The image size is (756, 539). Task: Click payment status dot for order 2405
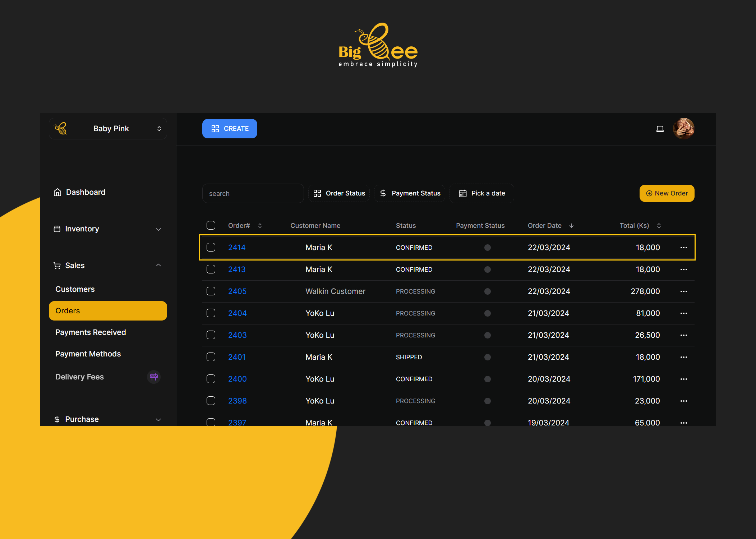point(487,291)
